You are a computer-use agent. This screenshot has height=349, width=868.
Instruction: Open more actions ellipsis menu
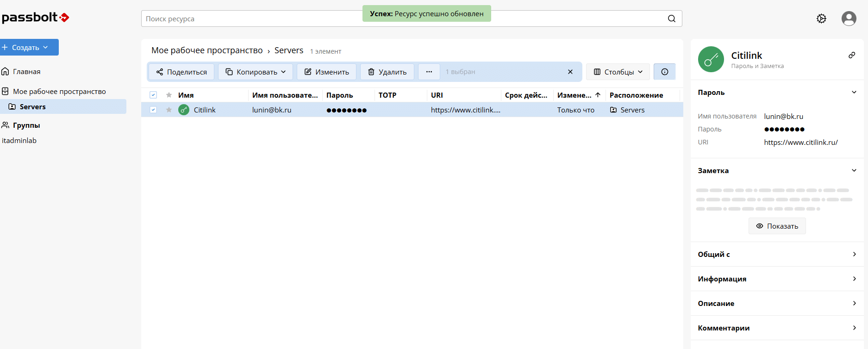(429, 72)
